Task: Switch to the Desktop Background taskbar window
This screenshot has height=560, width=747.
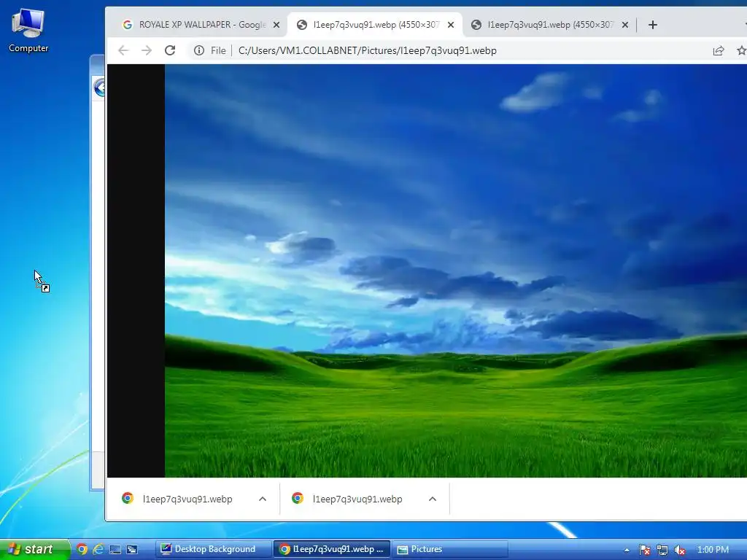Action: [x=213, y=549]
